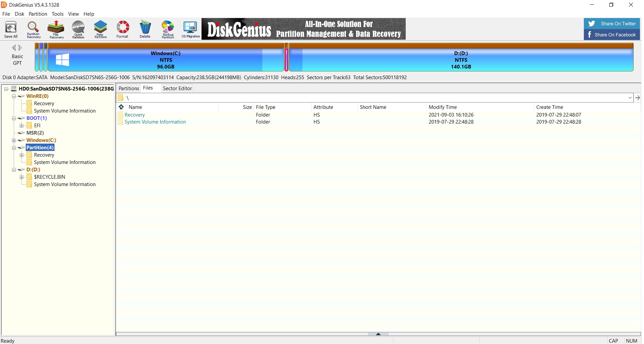Select HD0:SanDiskSD7SN6S disk in tree

(66, 89)
